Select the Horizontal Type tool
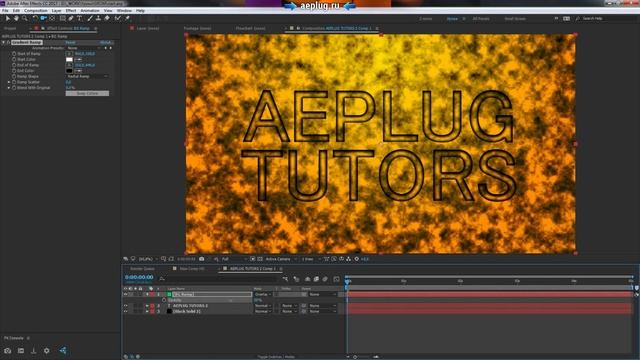 click(80, 18)
